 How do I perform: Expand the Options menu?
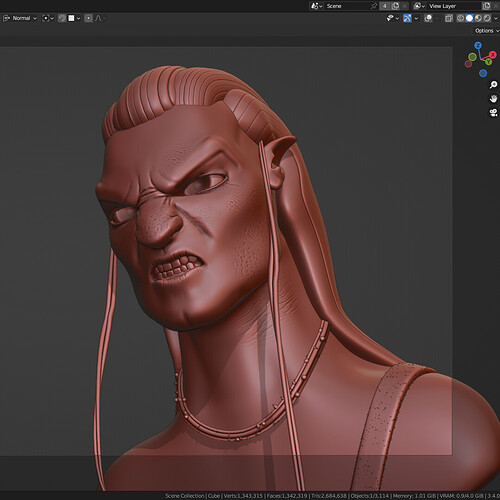(x=487, y=31)
